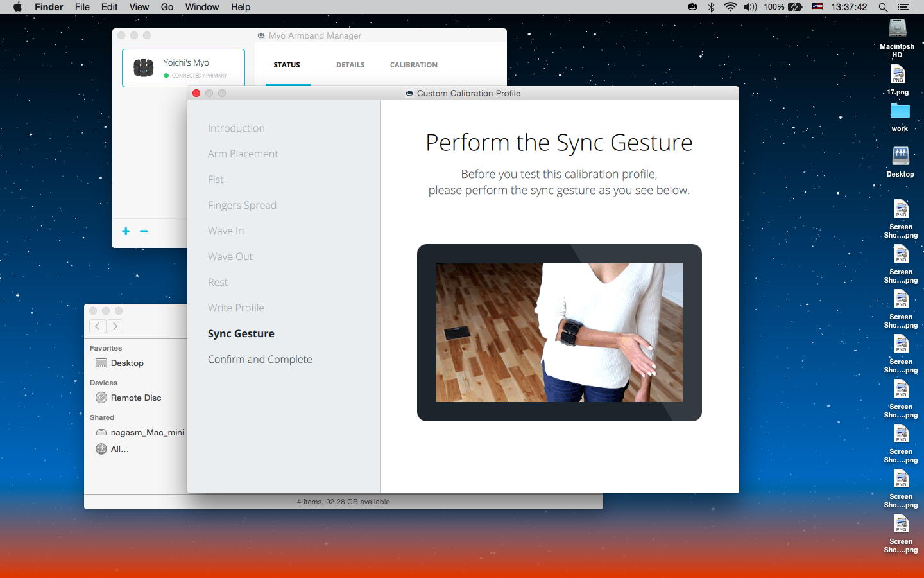This screenshot has height=578, width=924.
Task: Click the Wave Out step
Action: [x=230, y=256]
